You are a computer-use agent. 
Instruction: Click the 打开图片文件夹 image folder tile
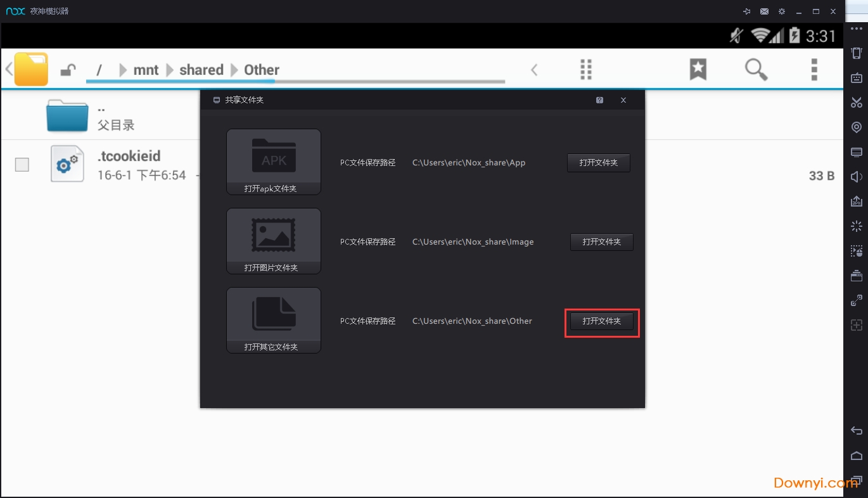coord(274,241)
